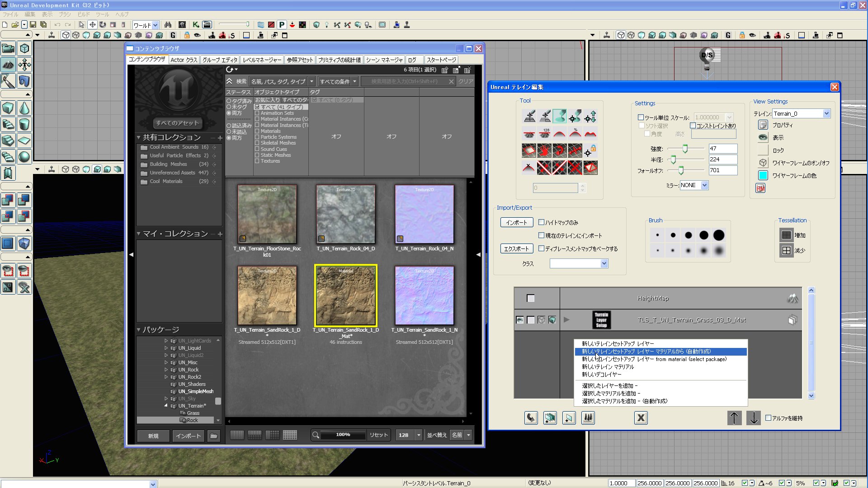Open the テレイン Terrain_0 dropdown
868x488 pixels.
coord(826,113)
